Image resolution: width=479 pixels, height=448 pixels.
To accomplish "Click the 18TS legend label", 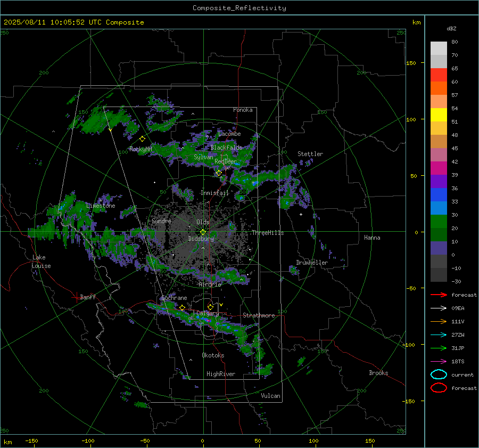I will point(458,362).
